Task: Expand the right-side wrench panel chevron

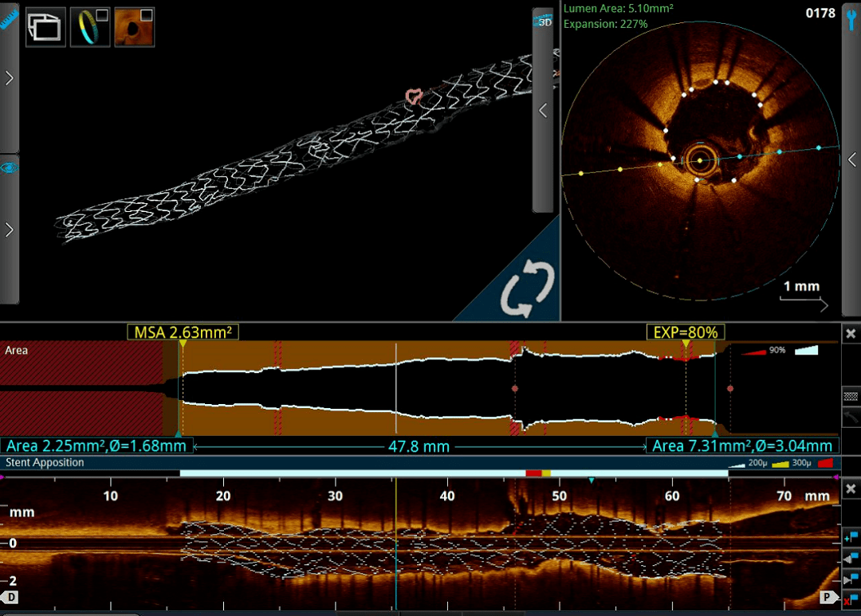Action: [x=851, y=159]
